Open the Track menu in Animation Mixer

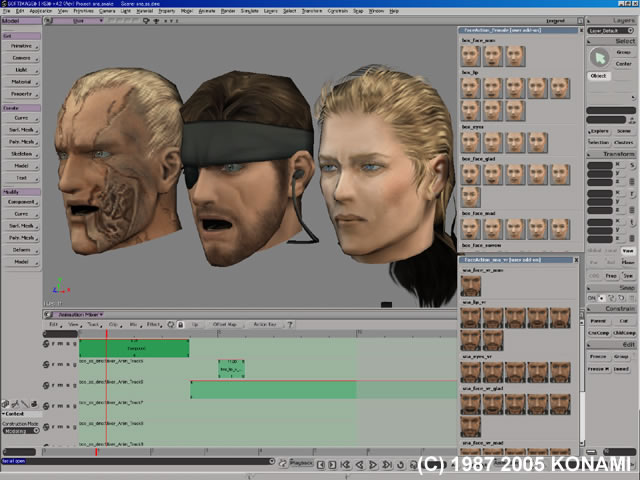[93, 324]
